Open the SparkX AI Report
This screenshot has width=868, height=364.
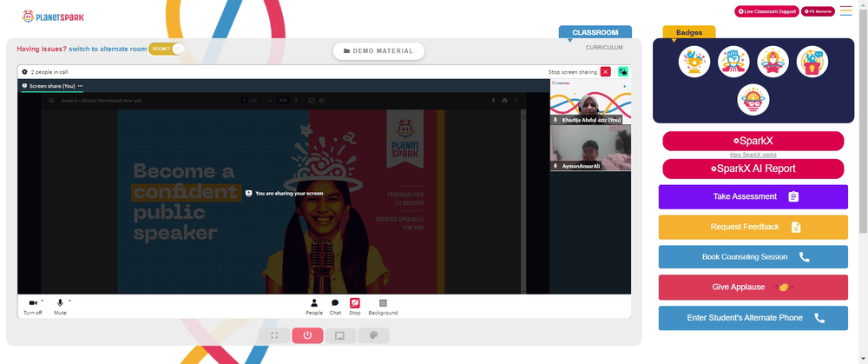[753, 169]
